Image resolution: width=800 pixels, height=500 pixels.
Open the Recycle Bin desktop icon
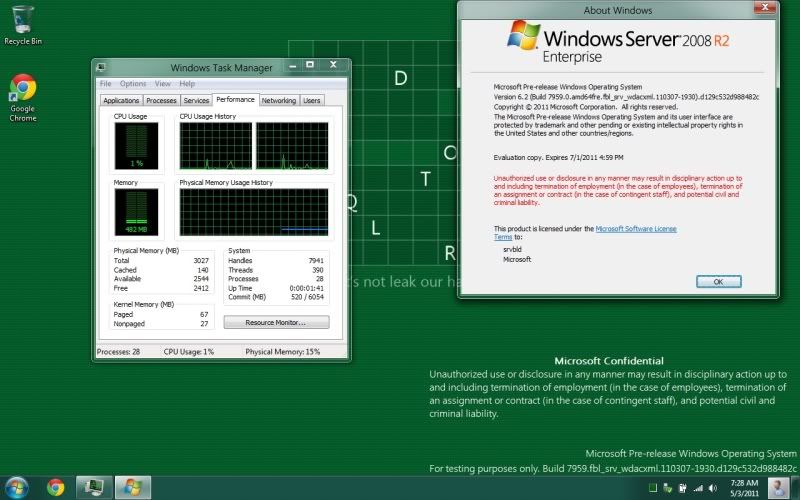point(23,26)
